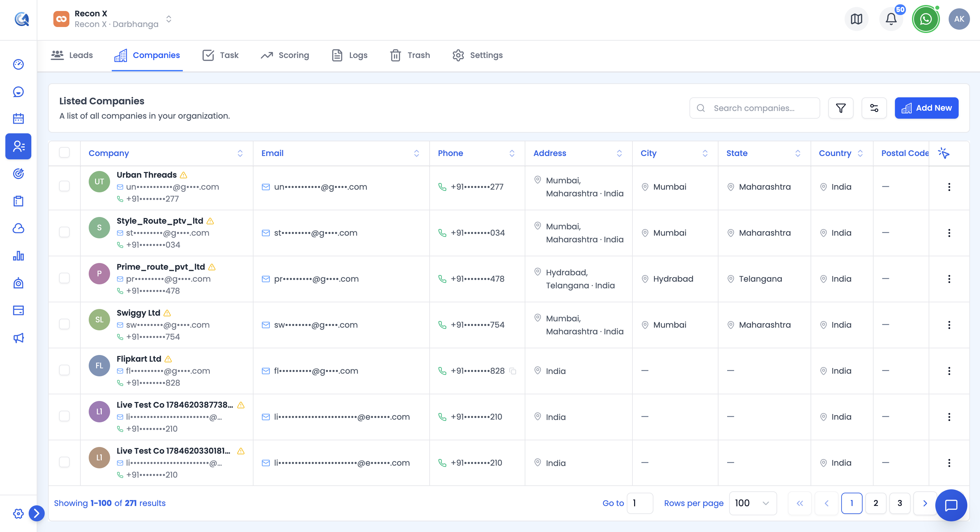Click the sparkle cursor icon in table header
This screenshot has width=980, height=532.
point(944,153)
